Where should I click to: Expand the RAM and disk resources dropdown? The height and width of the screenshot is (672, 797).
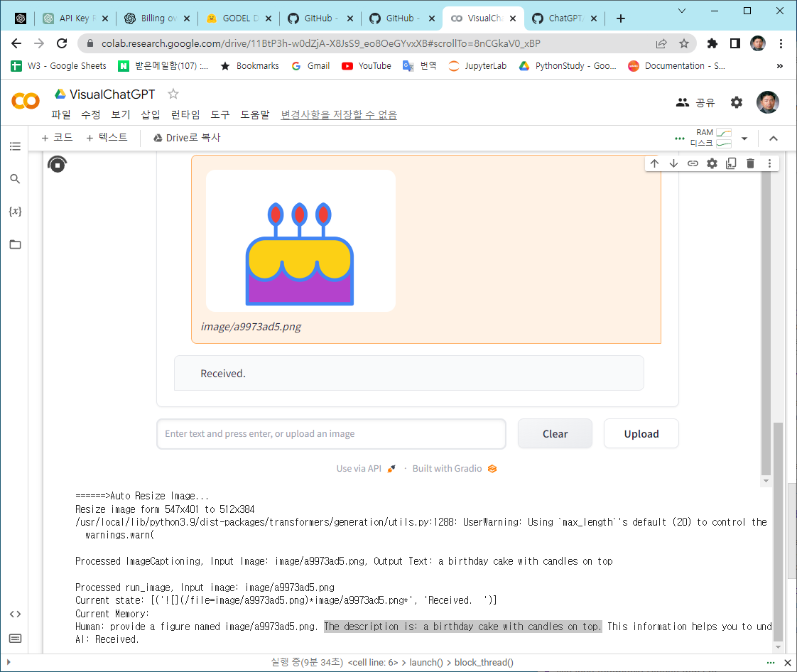click(x=744, y=139)
